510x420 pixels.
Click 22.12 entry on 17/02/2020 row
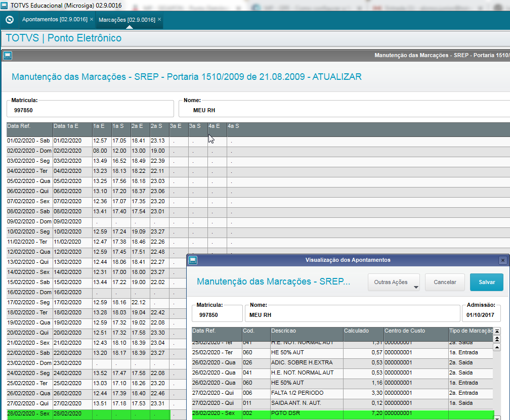pyautogui.click(x=139, y=302)
